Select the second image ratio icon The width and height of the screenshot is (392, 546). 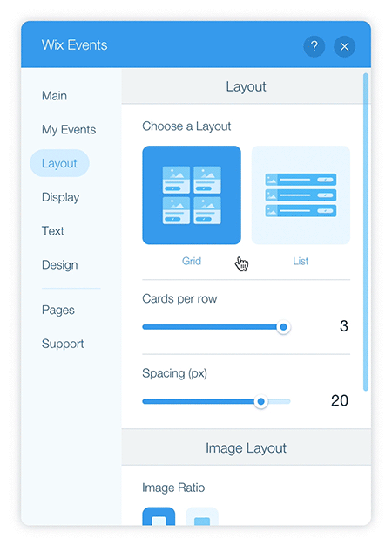[x=202, y=516]
